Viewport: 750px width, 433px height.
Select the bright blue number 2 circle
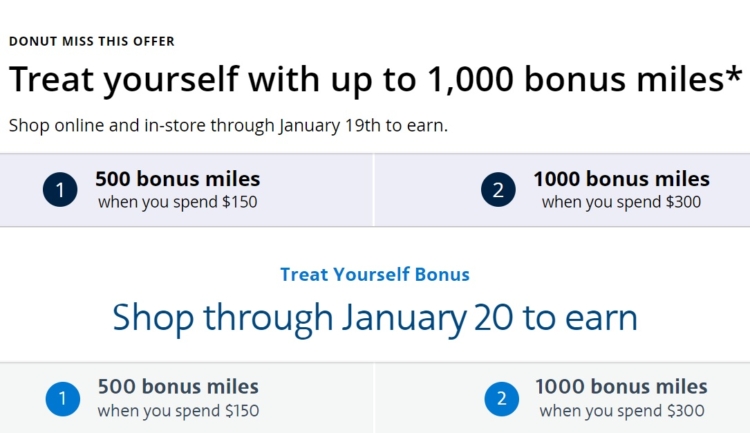click(502, 399)
